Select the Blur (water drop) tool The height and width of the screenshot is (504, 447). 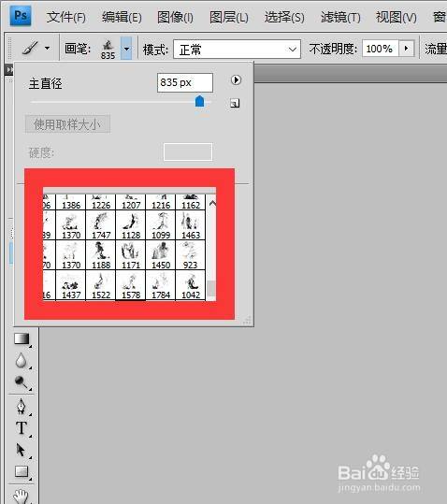[22, 361]
